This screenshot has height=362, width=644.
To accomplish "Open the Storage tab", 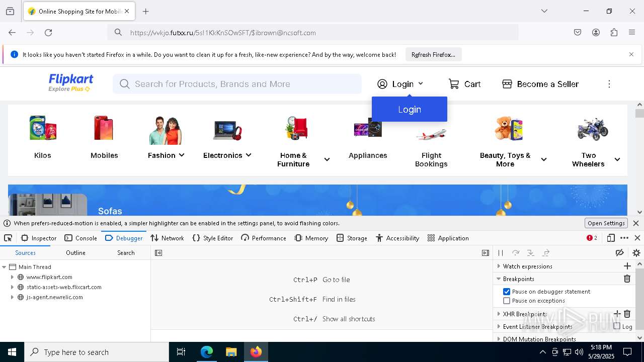I will 352,238.
